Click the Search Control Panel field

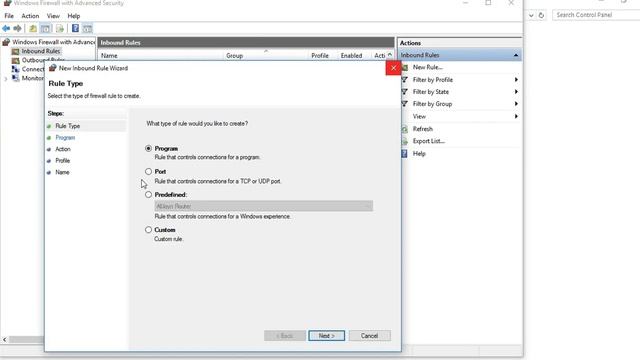(x=596, y=15)
